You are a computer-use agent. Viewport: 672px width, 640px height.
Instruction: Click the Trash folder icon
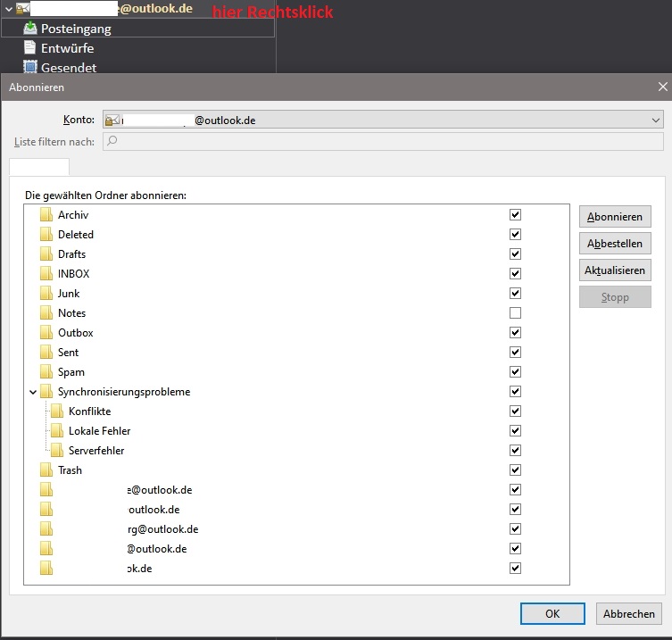click(46, 470)
